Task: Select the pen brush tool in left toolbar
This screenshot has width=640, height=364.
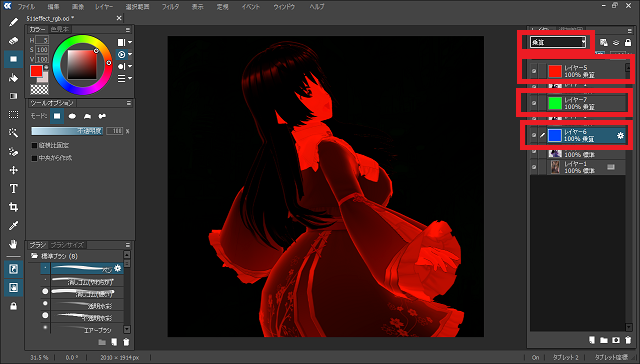Action: pos(13,22)
